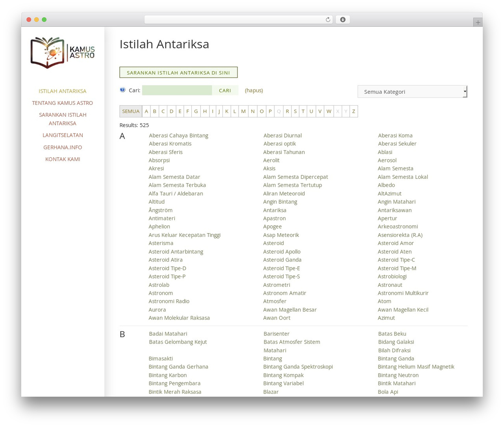Filter terms by letter M

[243, 111]
